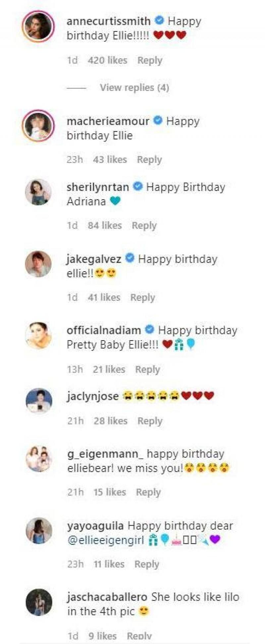Click the verified badge beside jakegalvez

click(130, 258)
